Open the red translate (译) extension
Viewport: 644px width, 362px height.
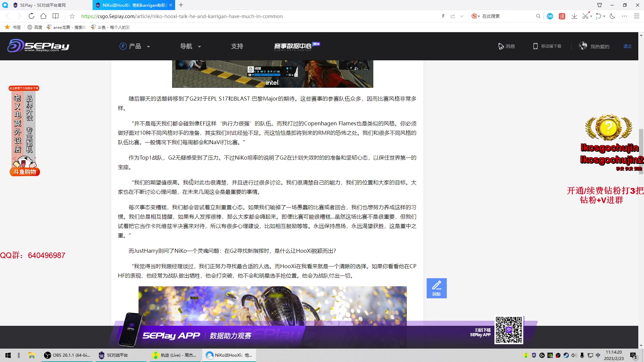562,16
